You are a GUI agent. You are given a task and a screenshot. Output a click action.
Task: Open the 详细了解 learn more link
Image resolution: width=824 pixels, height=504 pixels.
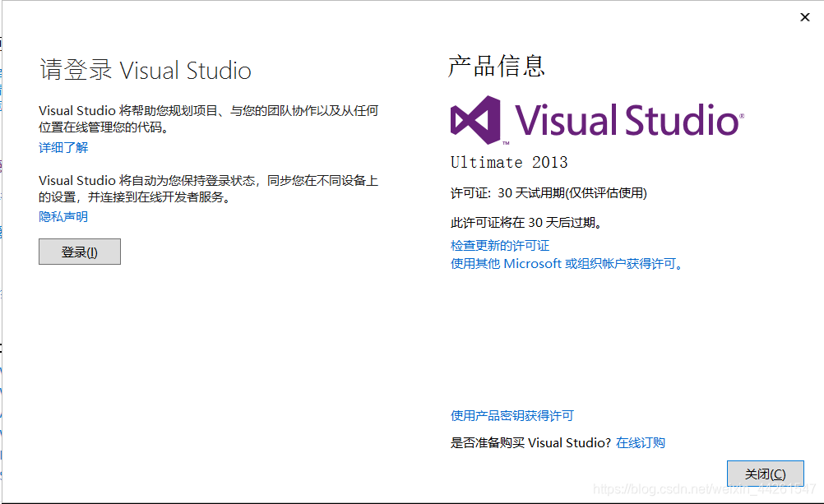[63, 148]
